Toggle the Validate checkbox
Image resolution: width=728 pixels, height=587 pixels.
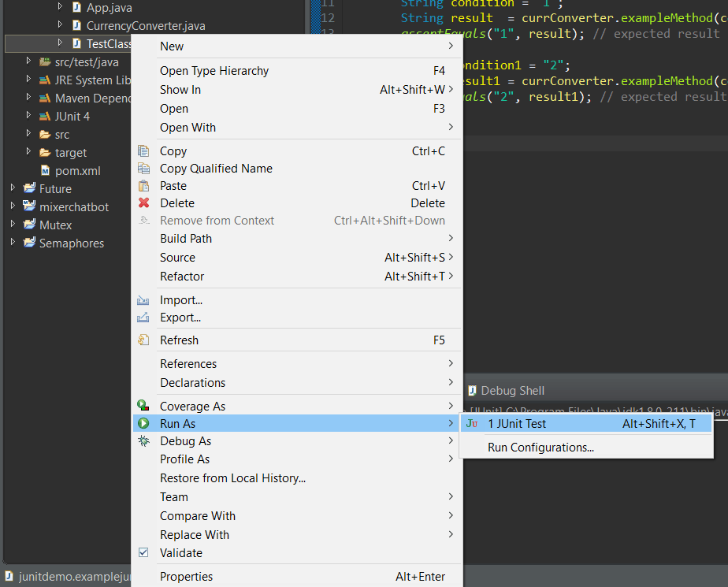144,552
